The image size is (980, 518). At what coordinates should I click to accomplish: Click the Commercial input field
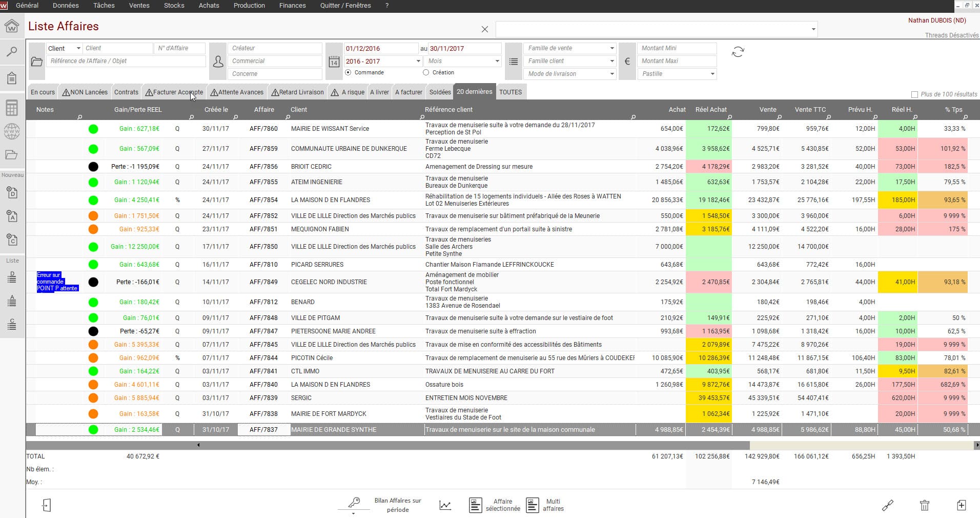275,61
